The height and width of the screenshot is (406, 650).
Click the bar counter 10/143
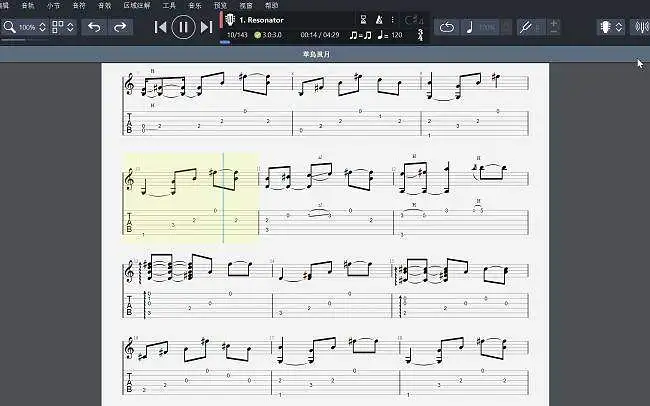coord(237,35)
